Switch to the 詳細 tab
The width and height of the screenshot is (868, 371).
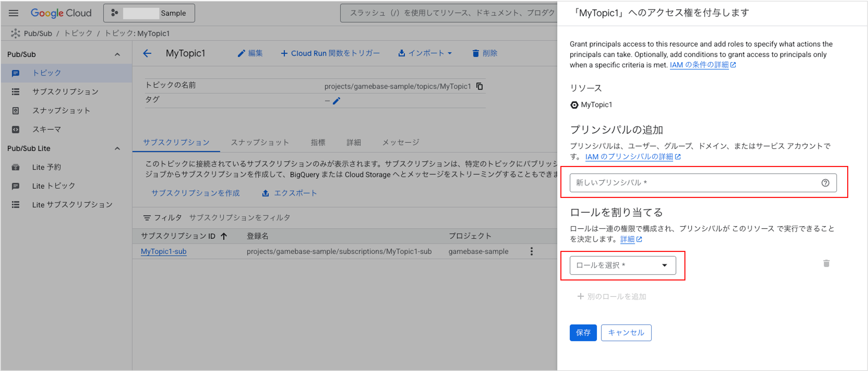[x=353, y=142]
